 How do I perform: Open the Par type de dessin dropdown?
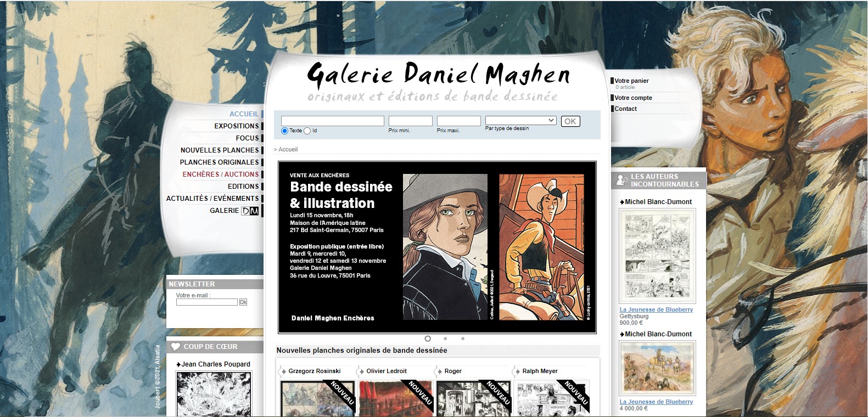[x=520, y=121]
